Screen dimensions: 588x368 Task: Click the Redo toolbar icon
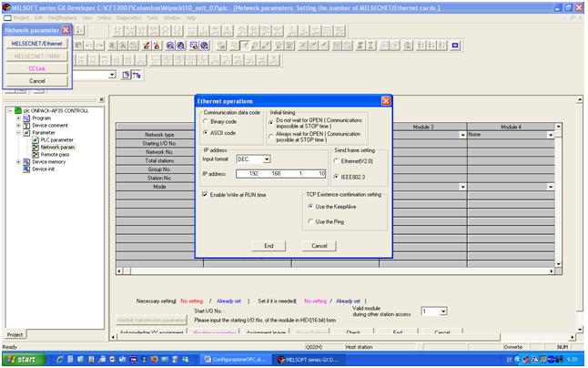(x=99, y=46)
